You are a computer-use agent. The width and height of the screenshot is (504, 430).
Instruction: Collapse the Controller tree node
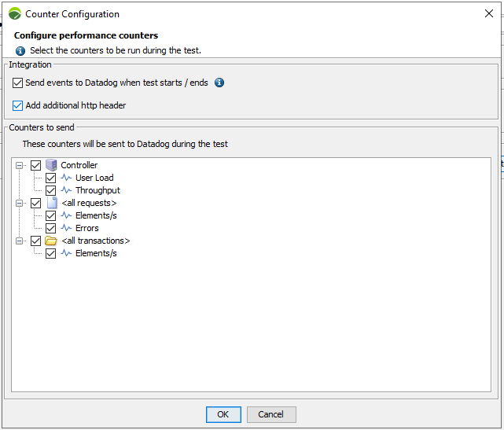tap(20, 165)
